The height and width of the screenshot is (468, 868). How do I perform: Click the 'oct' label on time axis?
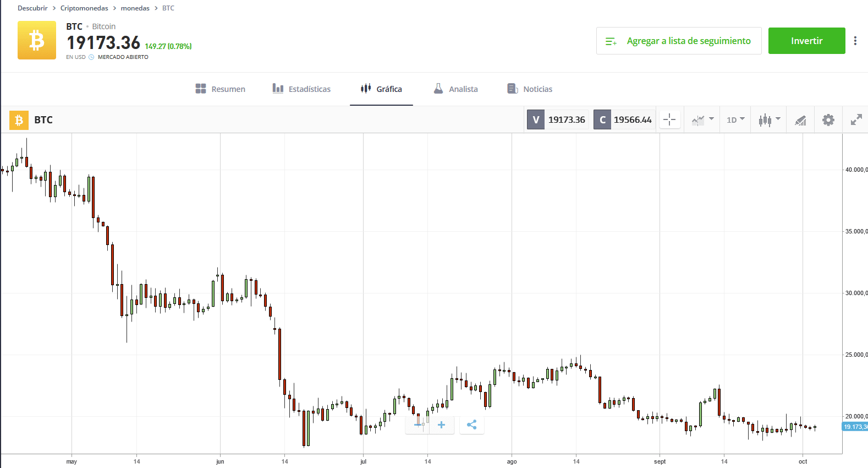[x=803, y=461]
